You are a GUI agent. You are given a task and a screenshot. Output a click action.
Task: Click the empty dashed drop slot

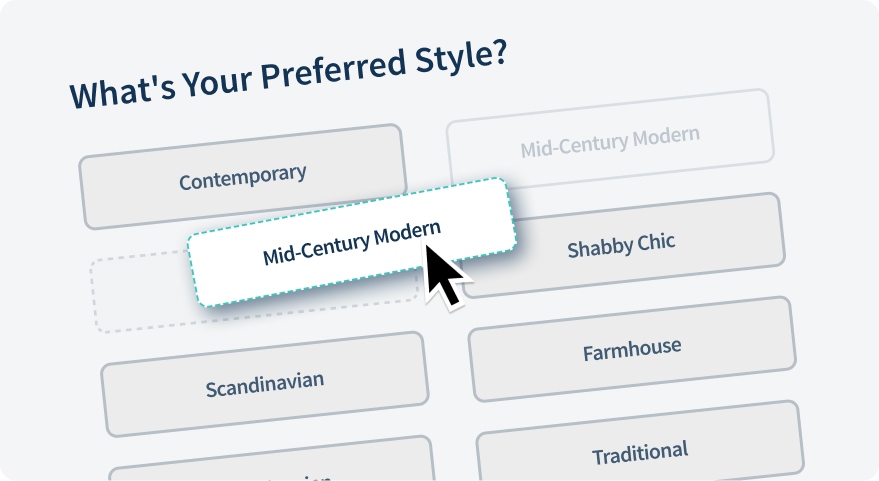point(140,295)
